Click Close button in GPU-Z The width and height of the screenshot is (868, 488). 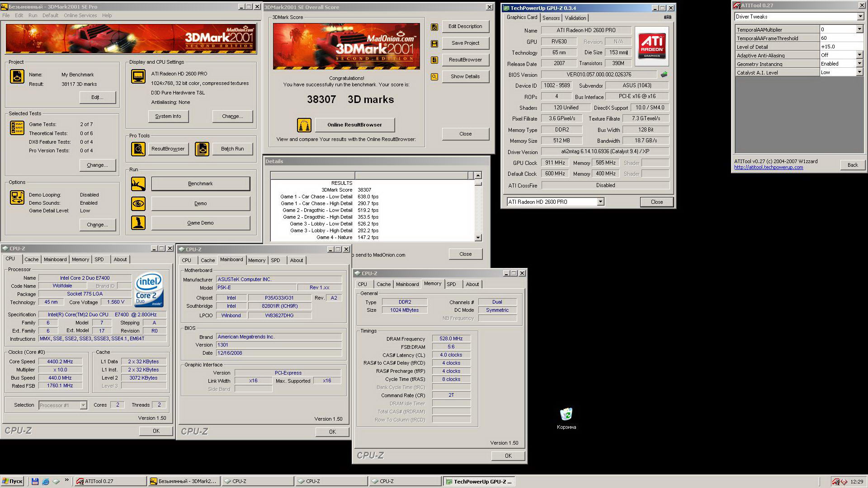click(x=656, y=202)
